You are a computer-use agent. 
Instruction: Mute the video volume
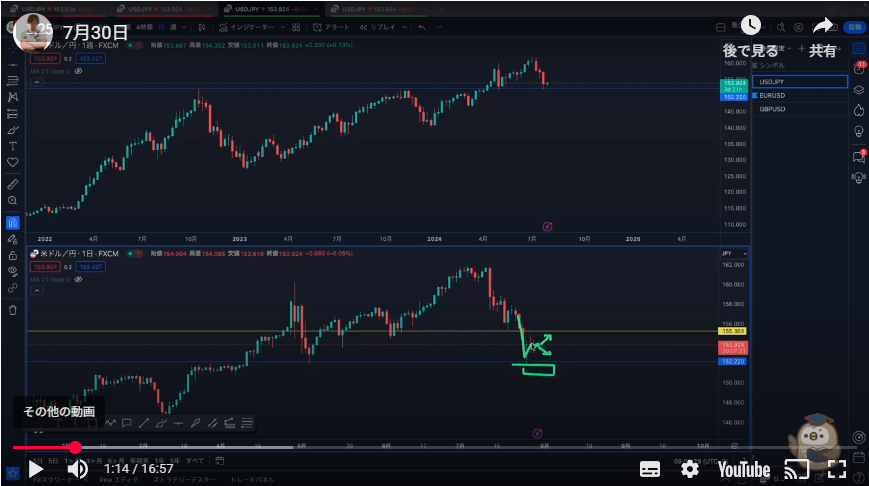point(77,468)
